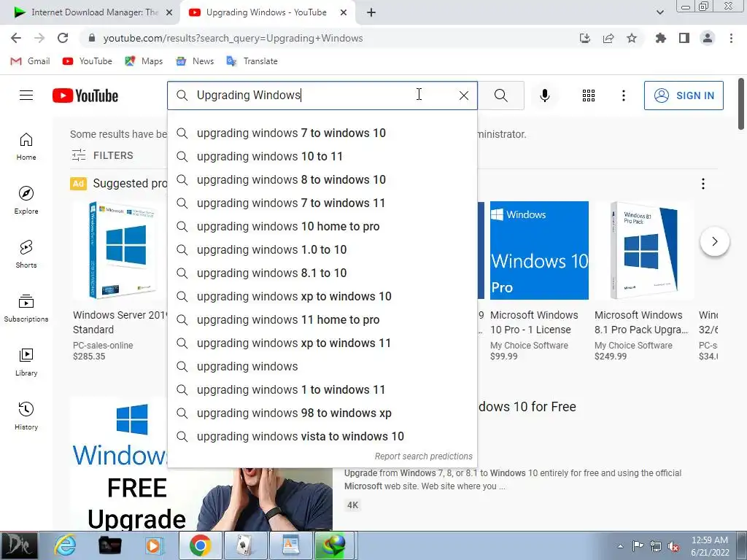Image resolution: width=747 pixels, height=560 pixels.
Task: Start voice search with microphone icon
Action: click(x=544, y=96)
